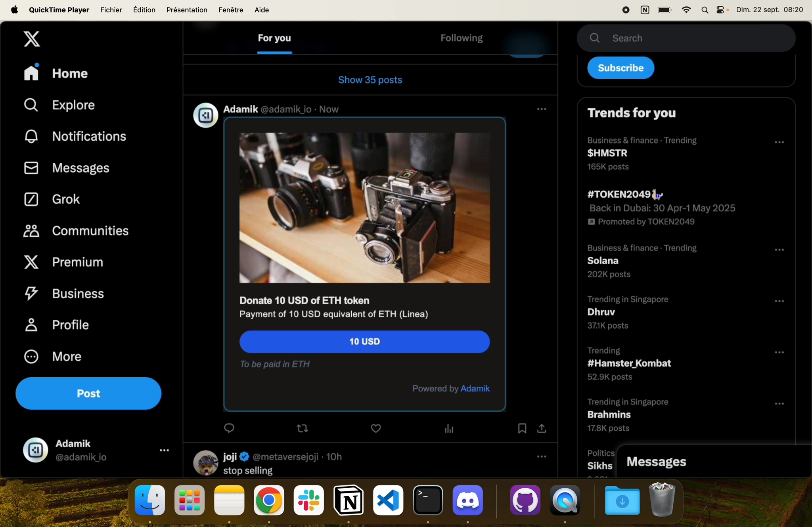This screenshot has width=812, height=527.
Task: Click the X logo at top left
Action: pos(32,39)
